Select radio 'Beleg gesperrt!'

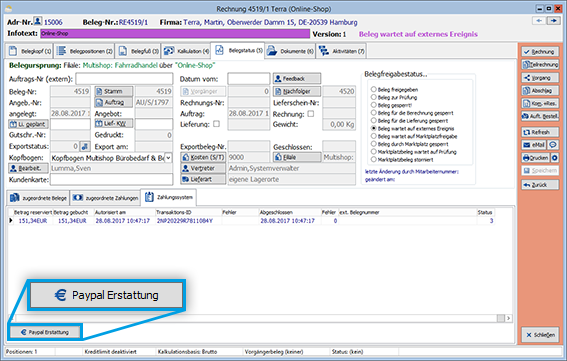[374, 105]
